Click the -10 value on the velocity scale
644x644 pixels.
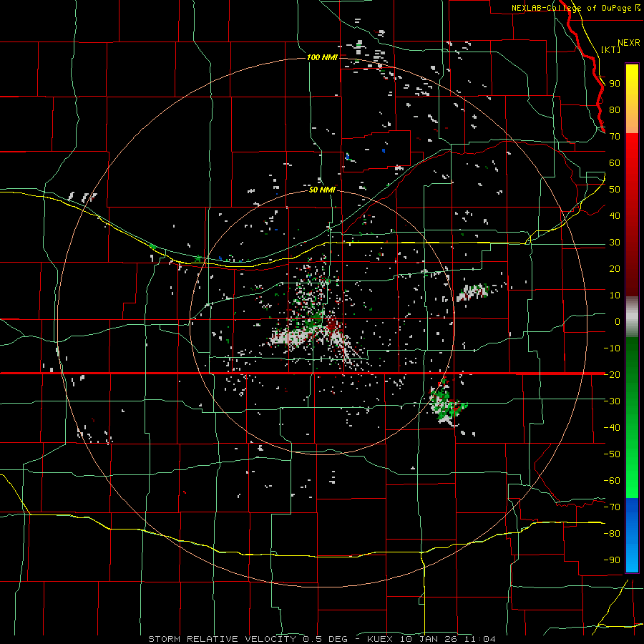612,348
